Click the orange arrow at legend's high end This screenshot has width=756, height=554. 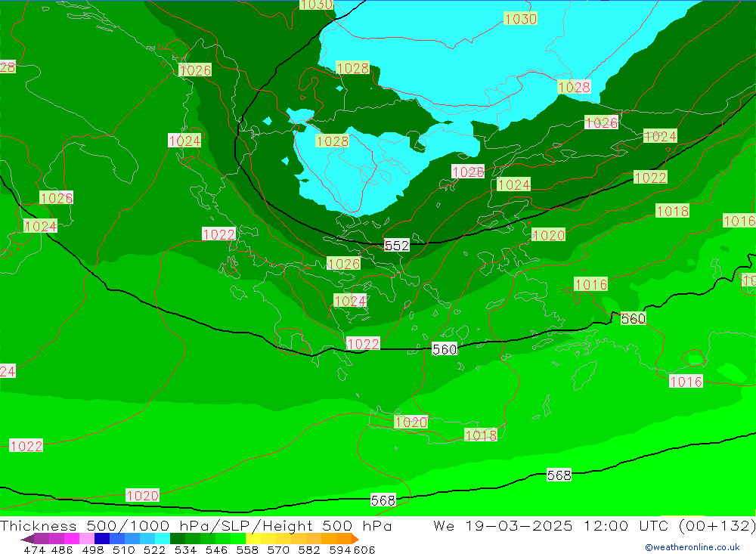(x=355, y=538)
